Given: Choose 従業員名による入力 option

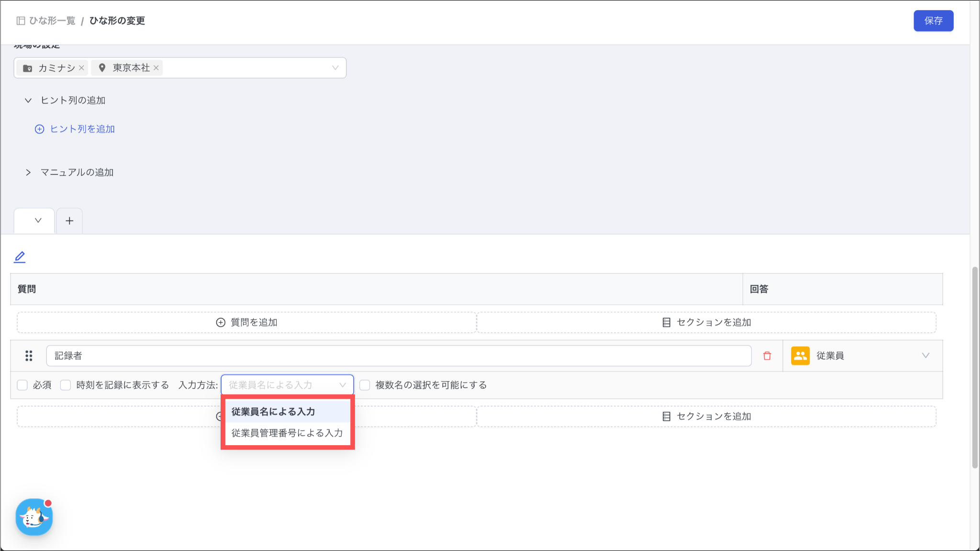Looking at the screenshot, I should click(x=287, y=412).
